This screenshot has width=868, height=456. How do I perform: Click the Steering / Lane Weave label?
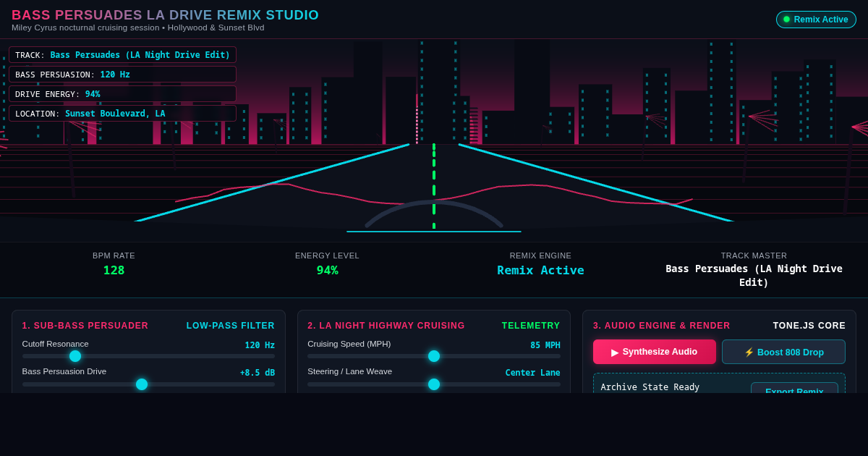click(x=350, y=371)
